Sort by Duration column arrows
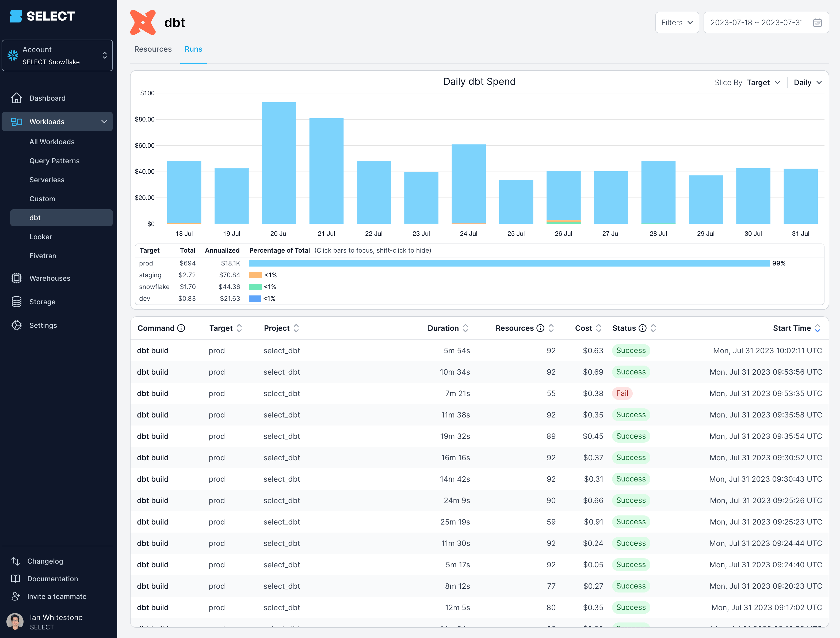840x638 pixels. [465, 328]
